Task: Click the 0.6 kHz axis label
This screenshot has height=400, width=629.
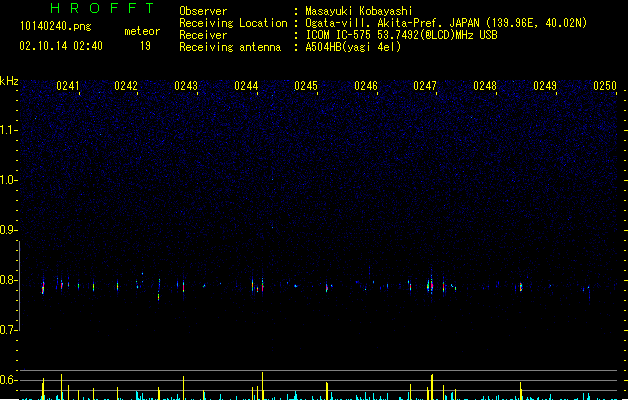Action: (x=8, y=380)
